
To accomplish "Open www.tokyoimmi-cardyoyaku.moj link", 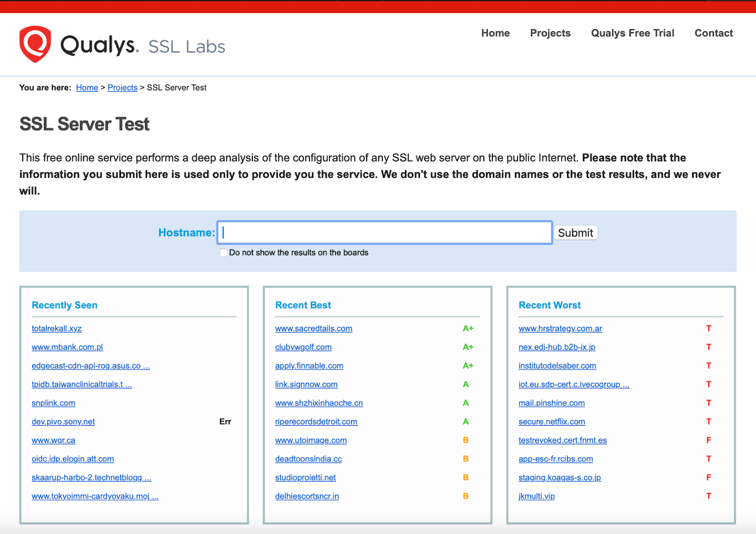I will click(95, 496).
